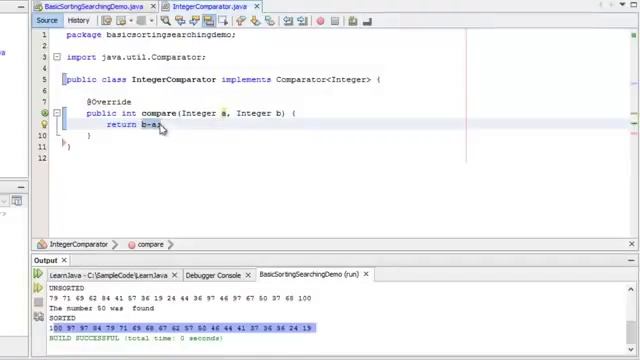Toggle Highlight Search in editor toolbar

coord(209,21)
